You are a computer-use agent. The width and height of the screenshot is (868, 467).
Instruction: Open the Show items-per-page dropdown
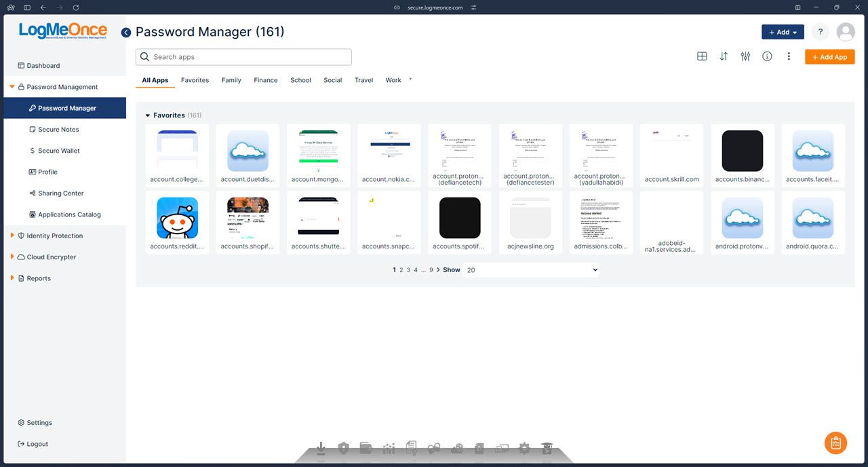point(532,270)
